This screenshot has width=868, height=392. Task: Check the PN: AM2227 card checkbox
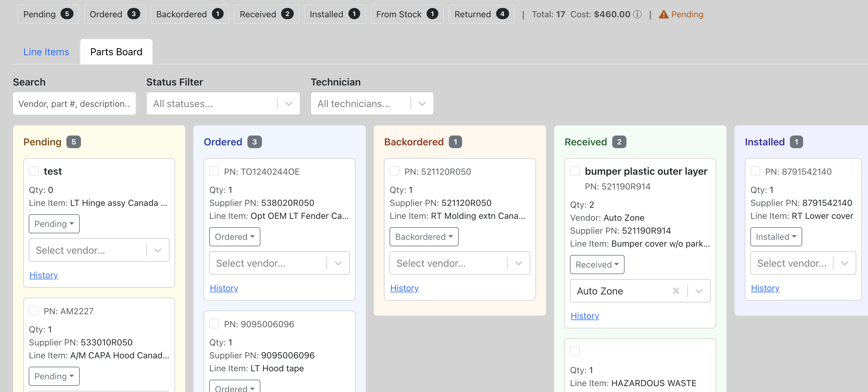click(x=34, y=311)
